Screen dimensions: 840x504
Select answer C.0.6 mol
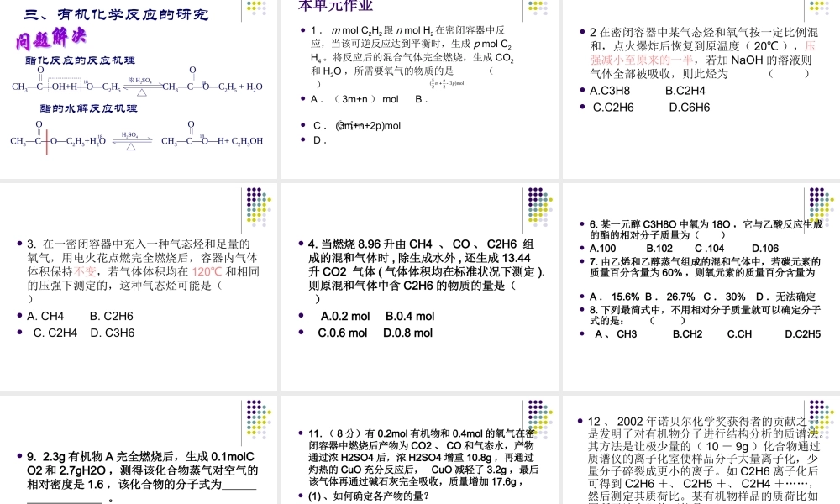343,333
